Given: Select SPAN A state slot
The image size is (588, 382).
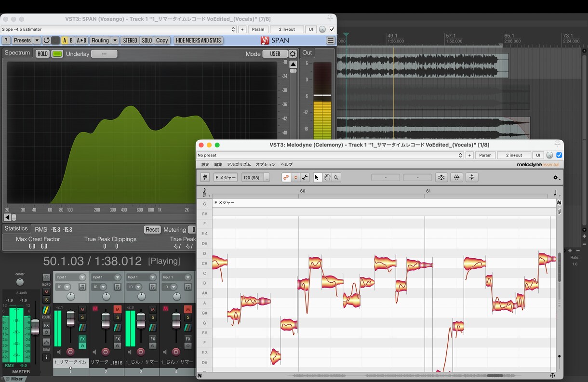Looking at the screenshot, I should click(x=65, y=40).
